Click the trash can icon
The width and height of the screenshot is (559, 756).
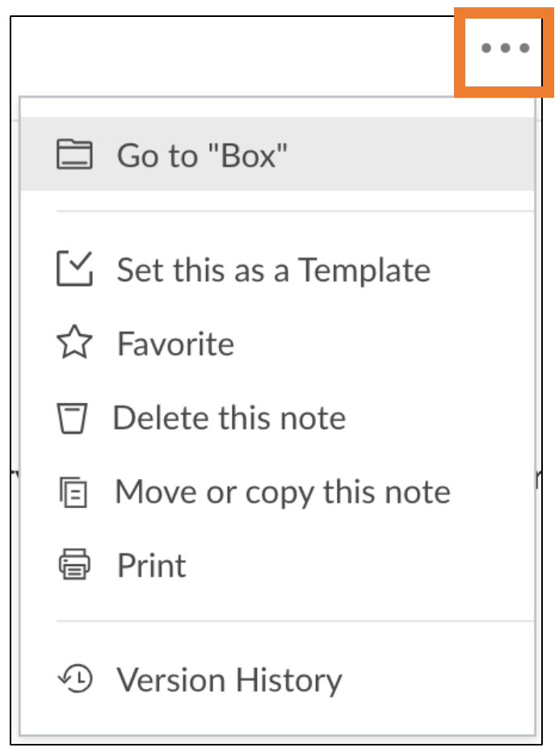coord(73,418)
